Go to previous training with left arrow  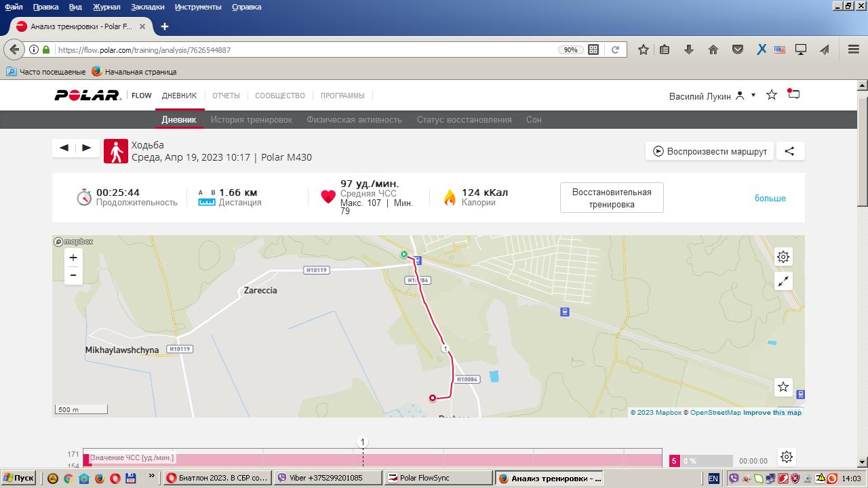(64, 148)
